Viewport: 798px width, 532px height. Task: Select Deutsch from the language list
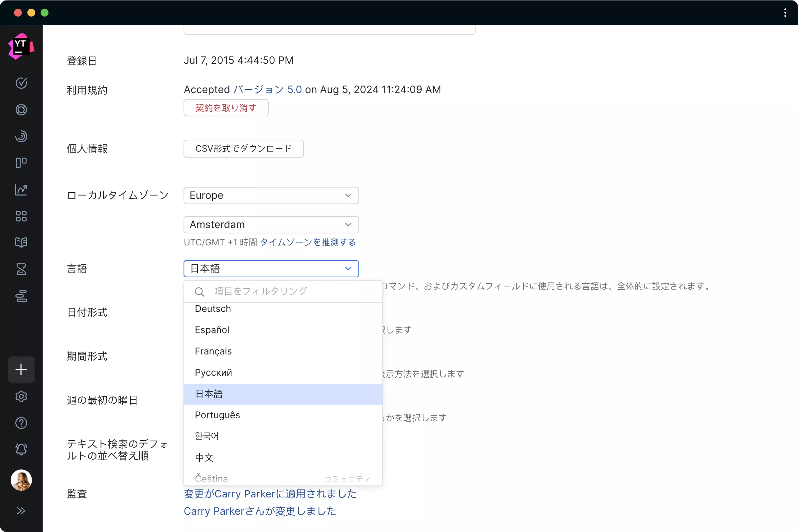[x=213, y=309]
